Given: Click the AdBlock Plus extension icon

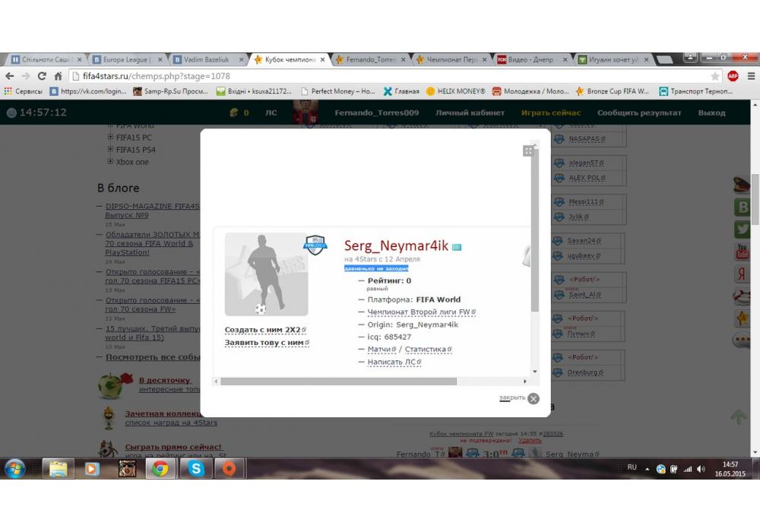Looking at the screenshot, I should click(733, 76).
